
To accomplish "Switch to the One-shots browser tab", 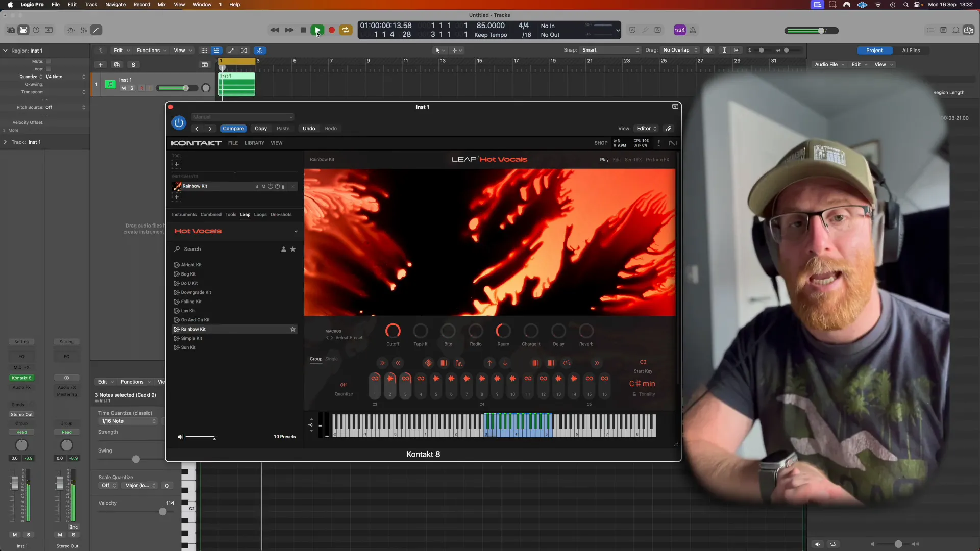I will point(281,215).
